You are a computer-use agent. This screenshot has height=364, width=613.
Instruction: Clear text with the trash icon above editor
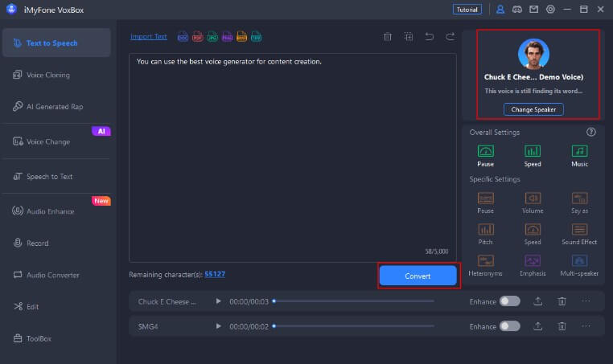pos(388,37)
